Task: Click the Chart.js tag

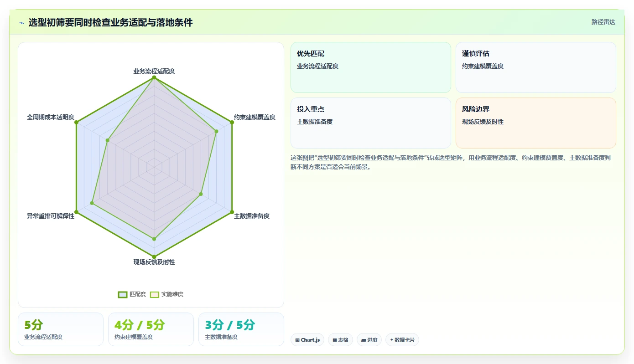Action: (x=307, y=340)
